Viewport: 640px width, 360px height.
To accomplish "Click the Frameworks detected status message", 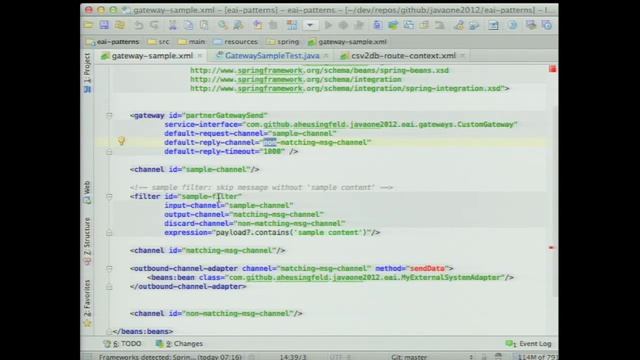I will tap(170, 357).
